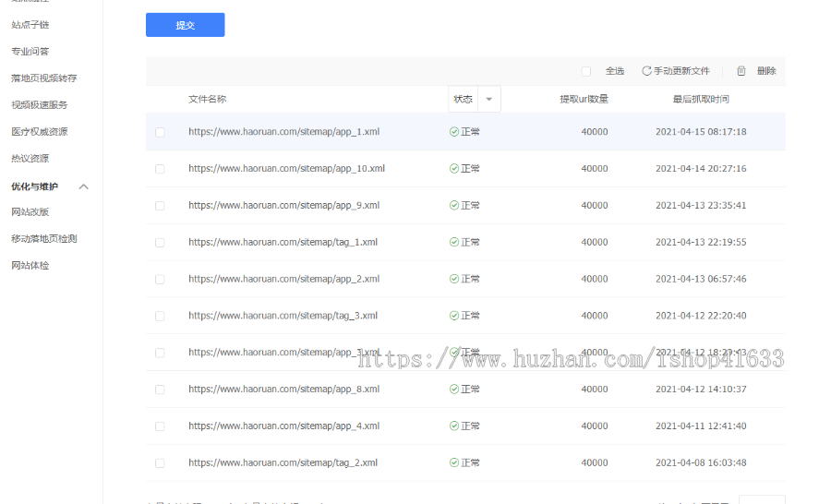This screenshot has height=504, width=831.
Task: Click the green status icon for app_4.xml
Action: [454, 426]
